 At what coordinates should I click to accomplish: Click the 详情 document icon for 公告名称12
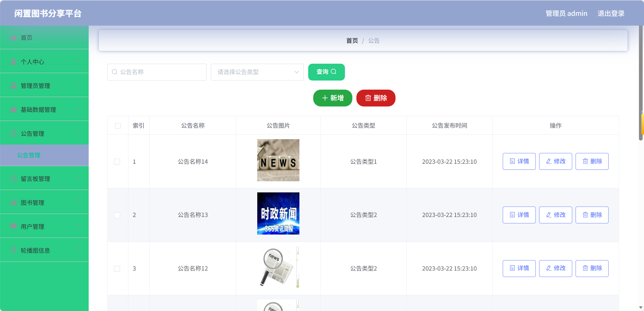point(513,268)
